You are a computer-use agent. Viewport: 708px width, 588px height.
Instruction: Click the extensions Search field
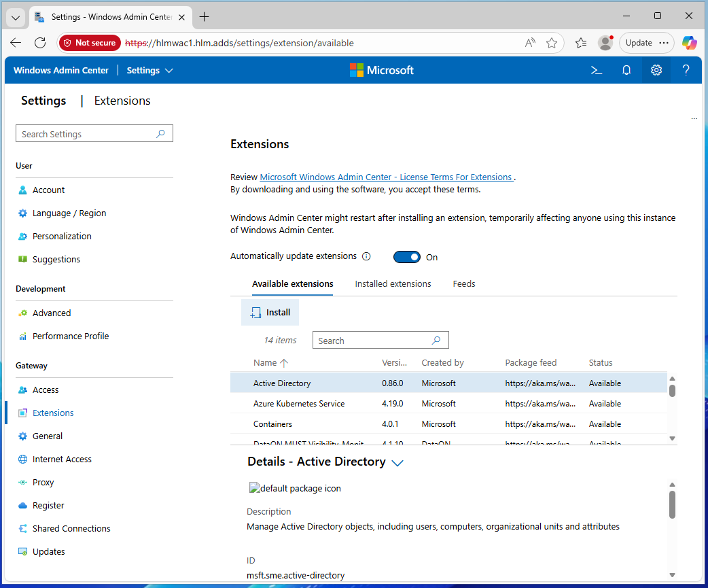coord(374,341)
